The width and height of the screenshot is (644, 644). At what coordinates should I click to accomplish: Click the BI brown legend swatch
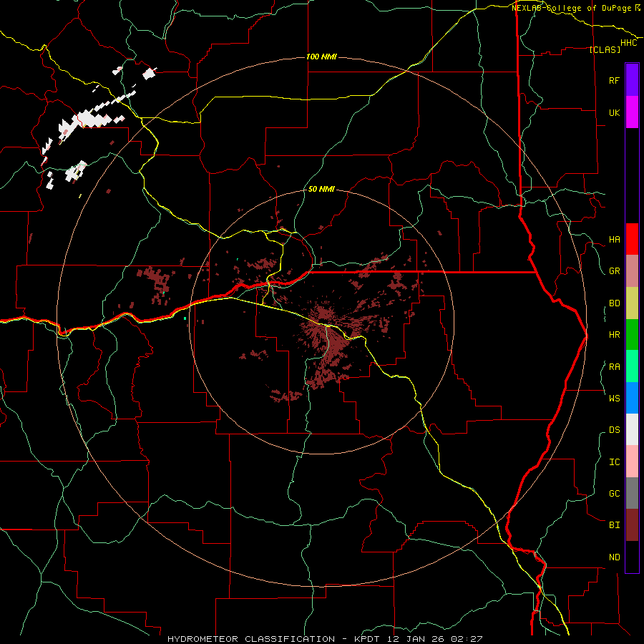point(632,525)
